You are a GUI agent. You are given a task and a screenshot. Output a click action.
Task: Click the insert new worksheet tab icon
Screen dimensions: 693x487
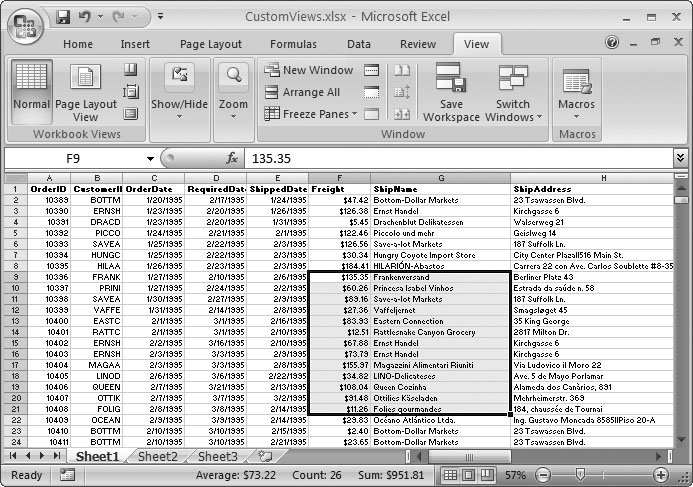pyautogui.click(x=265, y=456)
